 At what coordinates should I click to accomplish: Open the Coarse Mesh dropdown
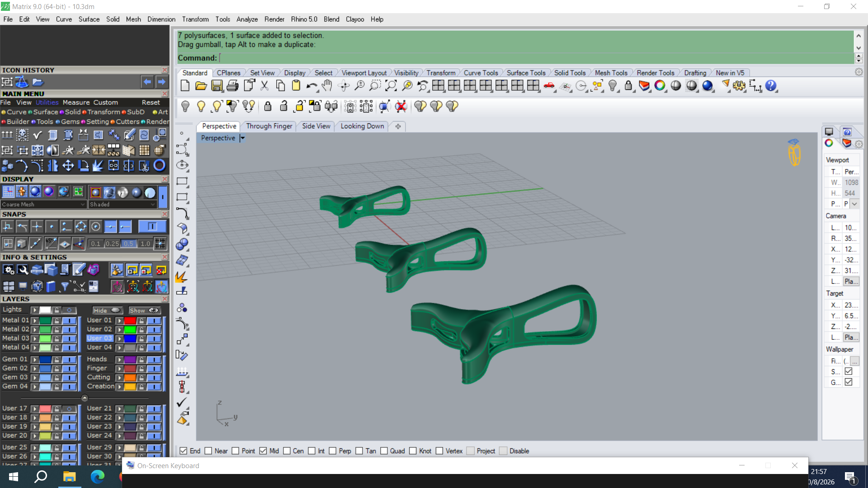tap(43, 205)
